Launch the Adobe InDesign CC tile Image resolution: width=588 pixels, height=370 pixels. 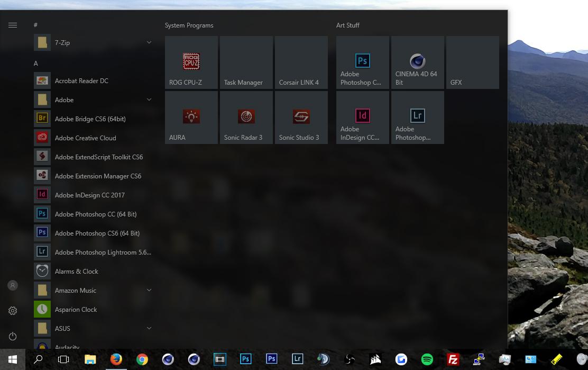[x=363, y=118]
